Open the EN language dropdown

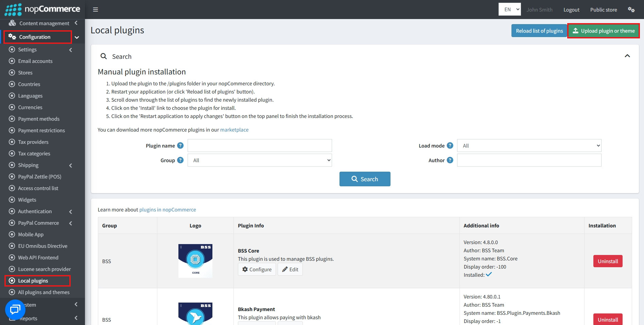(x=510, y=10)
